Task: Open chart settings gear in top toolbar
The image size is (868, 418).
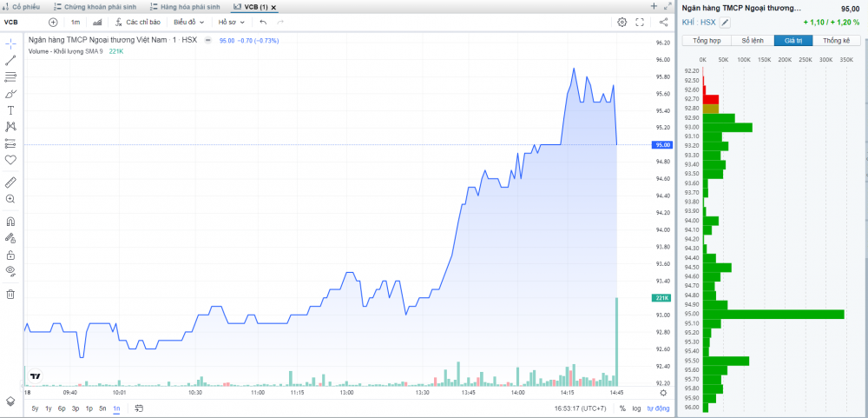Action: tap(622, 23)
